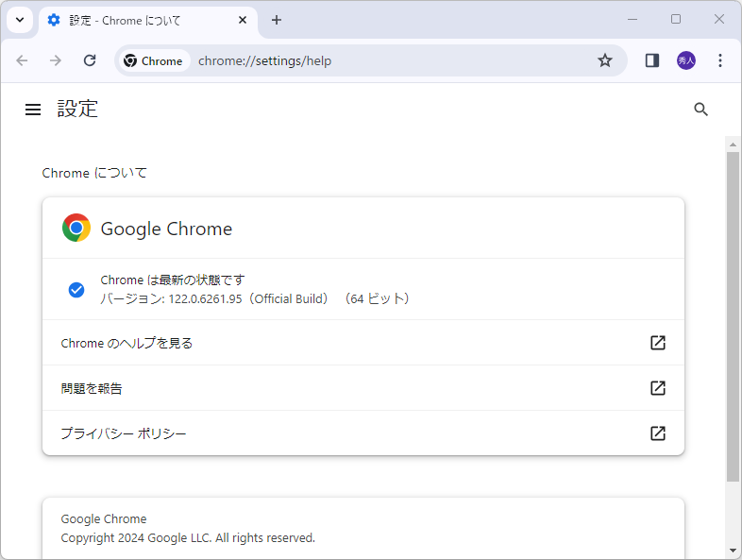Go back to previous page

coord(22,60)
